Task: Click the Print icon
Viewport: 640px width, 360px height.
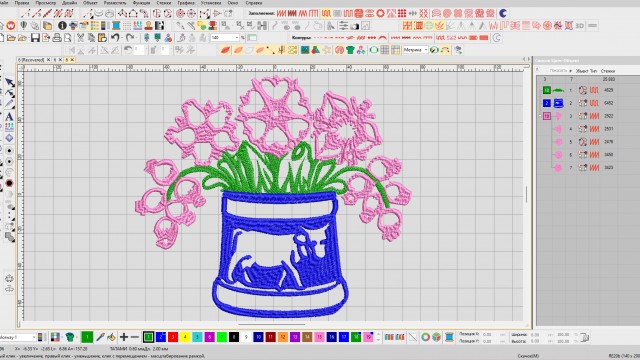Action: (57, 38)
